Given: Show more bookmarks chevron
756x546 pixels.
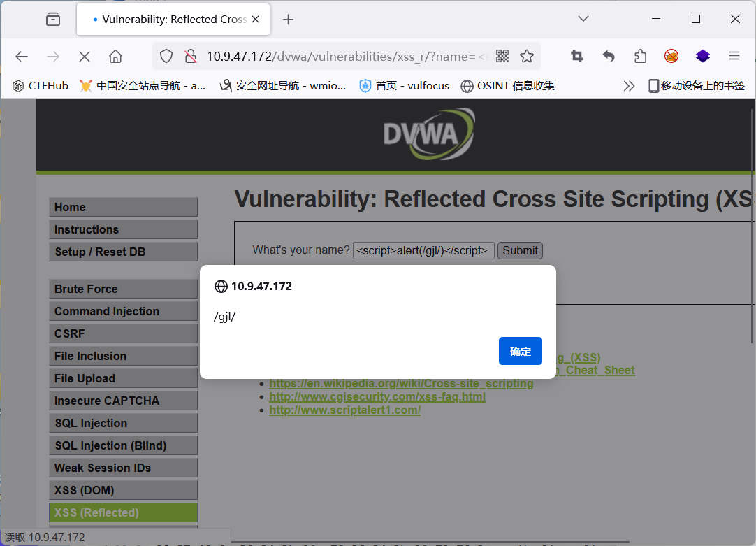Looking at the screenshot, I should pyautogui.click(x=629, y=86).
